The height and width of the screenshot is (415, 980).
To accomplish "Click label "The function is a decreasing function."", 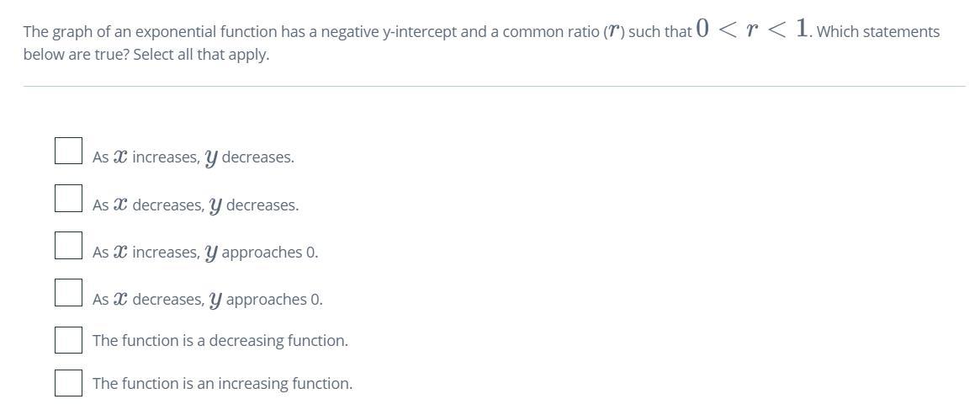I will point(220,341).
